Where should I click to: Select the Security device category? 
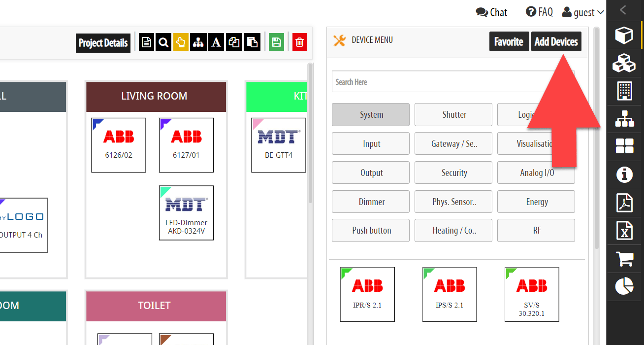pos(453,173)
